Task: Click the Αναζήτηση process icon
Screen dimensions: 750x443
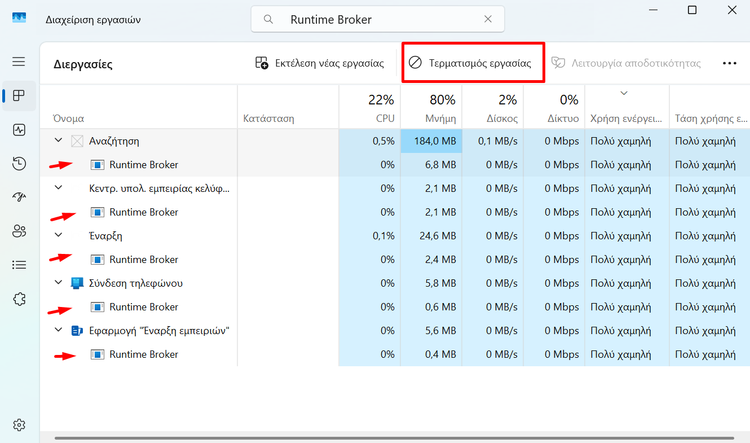Action: (x=77, y=141)
